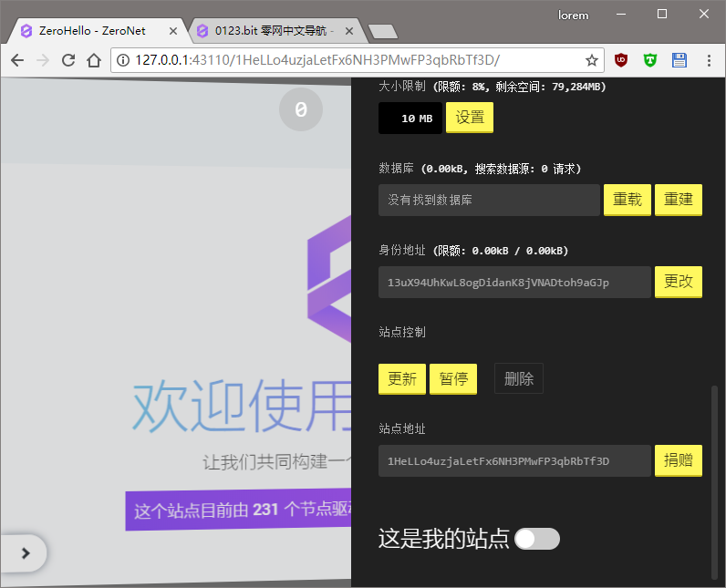Click the 更改 identity address button
This screenshot has width=726, height=588.
click(679, 282)
